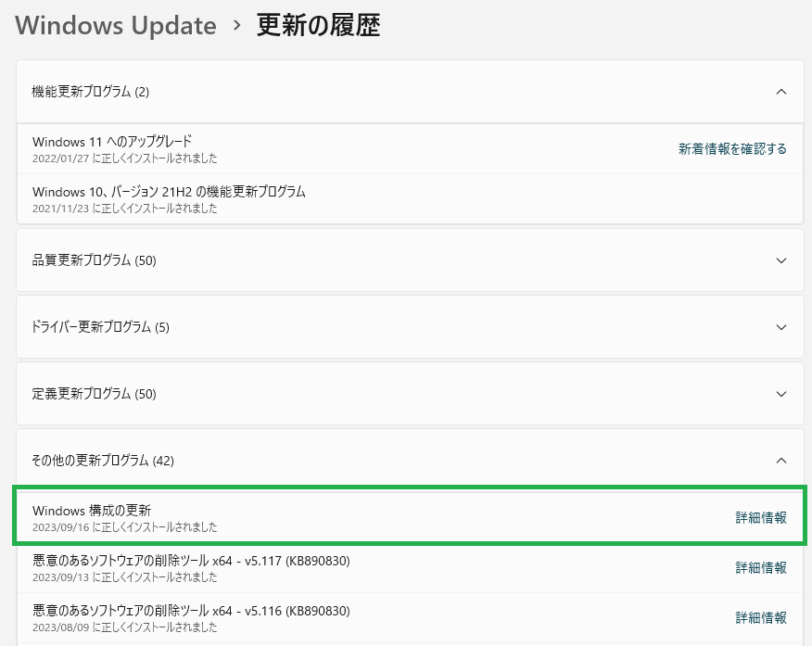
Task: Click the 更新の履歴 page title
Action: [319, 25]
